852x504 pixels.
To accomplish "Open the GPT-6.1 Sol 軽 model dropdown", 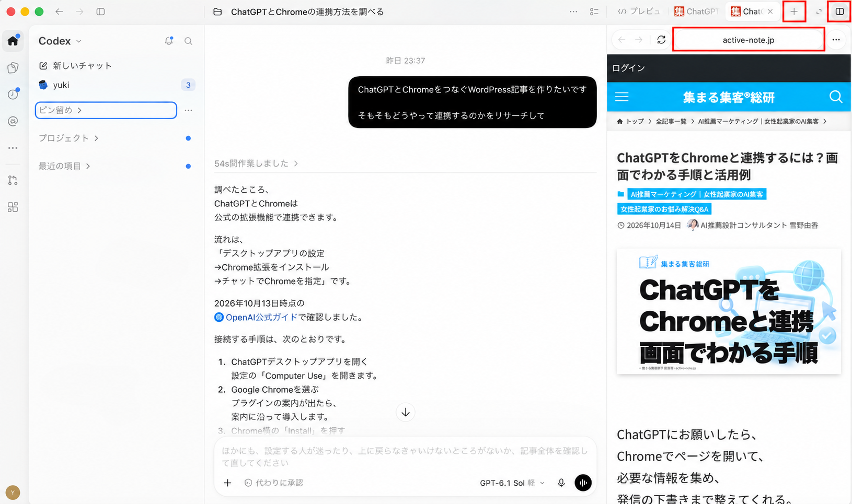I will click(x=512, y=483).
